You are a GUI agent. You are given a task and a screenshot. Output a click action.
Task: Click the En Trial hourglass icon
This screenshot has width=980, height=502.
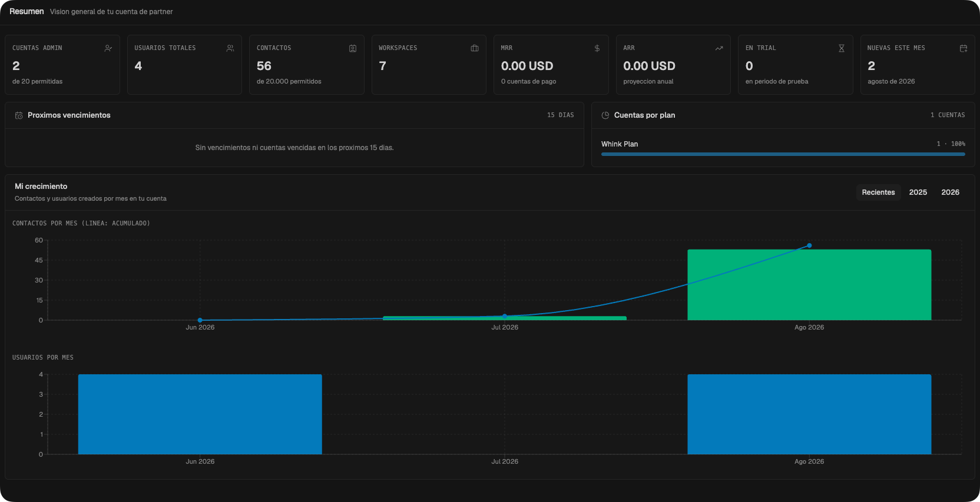(x=842, y=48)
